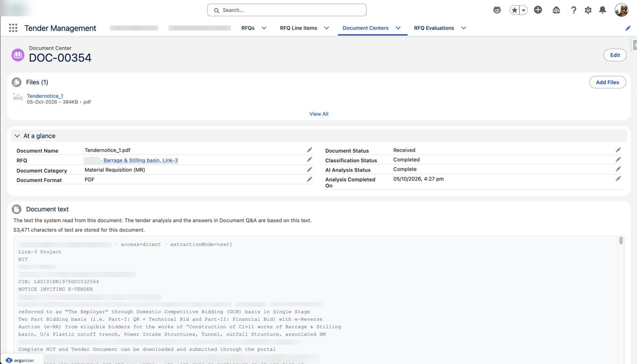Open the user profile avatar

tap(621, 10)
